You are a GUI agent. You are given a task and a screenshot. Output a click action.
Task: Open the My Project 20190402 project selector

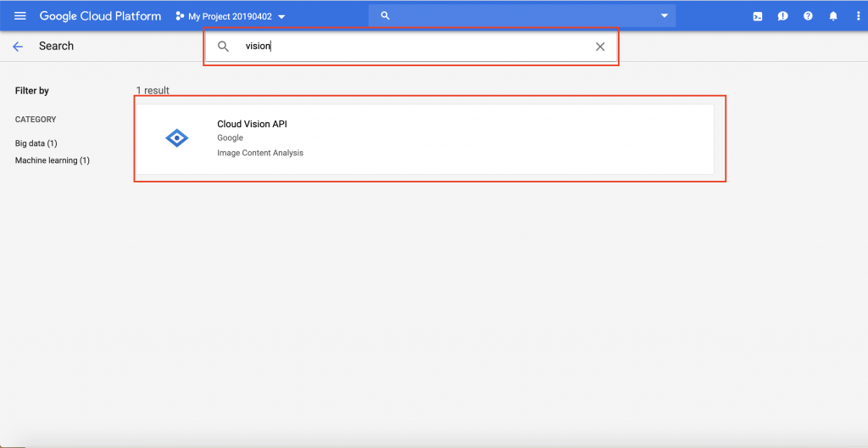231,17
